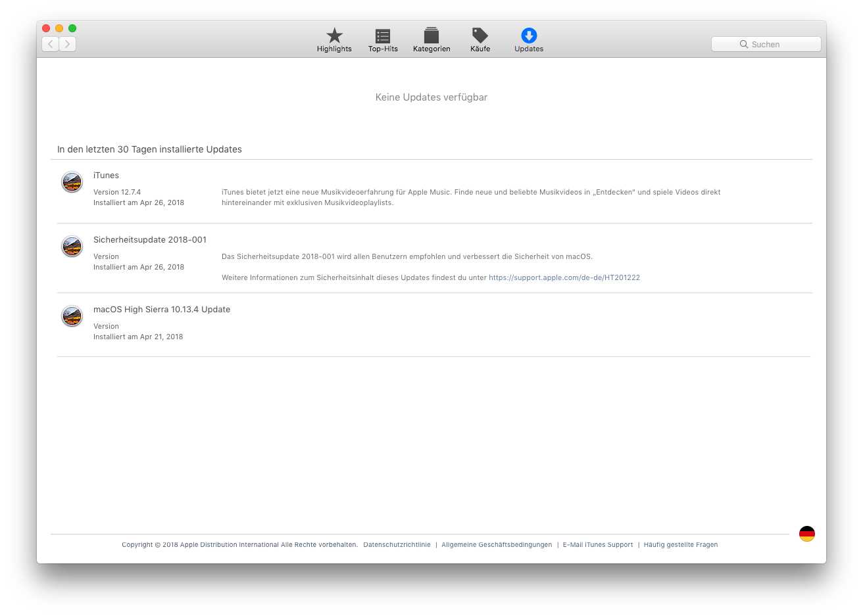Click 'Keine Updates verfügbar' message
The image size is (863, 616).
[431, 97]
